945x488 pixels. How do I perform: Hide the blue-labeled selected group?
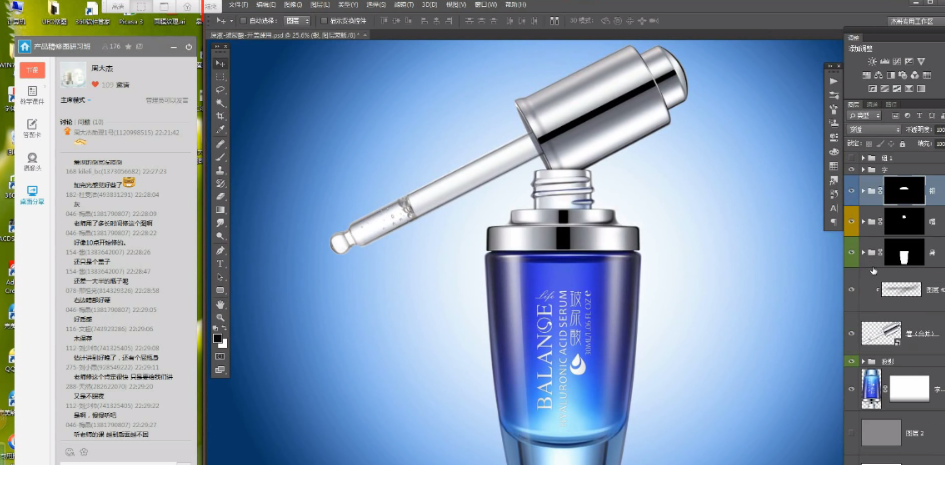[x=852, y=190]
